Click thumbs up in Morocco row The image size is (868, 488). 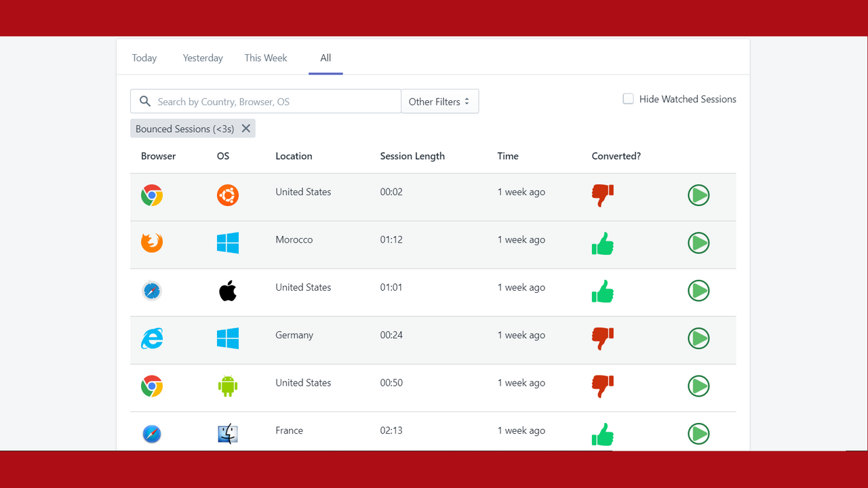603,243
